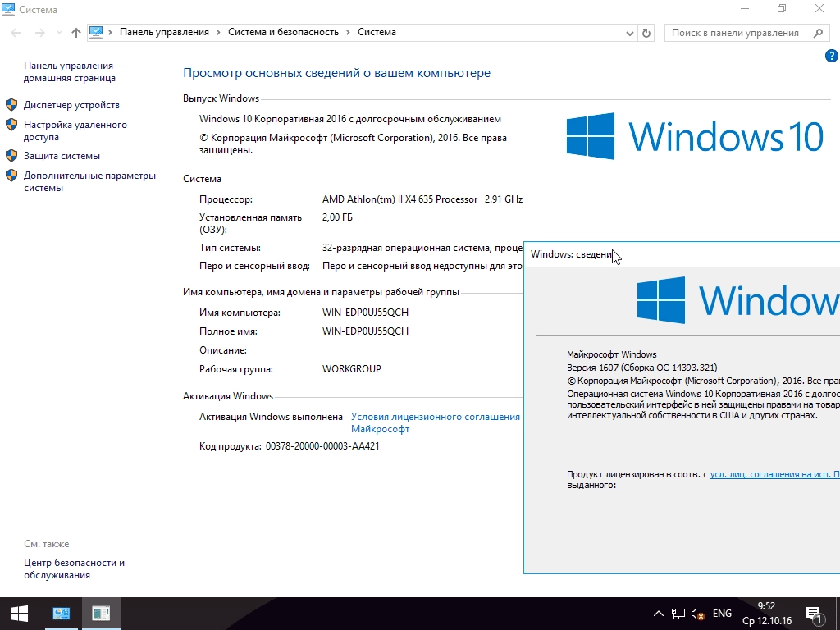Open clock and calendar flyout
The height and width of the screenshot is (630, 840).
click(767, 614)
